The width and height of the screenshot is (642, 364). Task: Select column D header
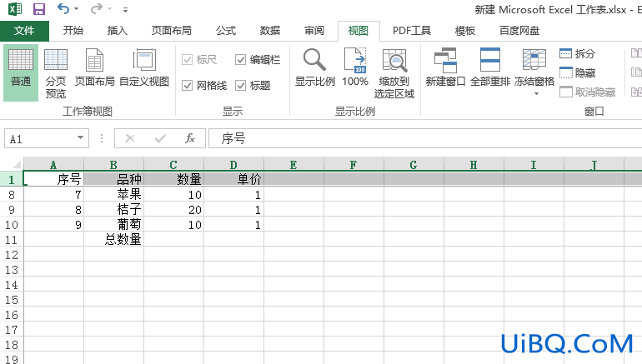233,165
